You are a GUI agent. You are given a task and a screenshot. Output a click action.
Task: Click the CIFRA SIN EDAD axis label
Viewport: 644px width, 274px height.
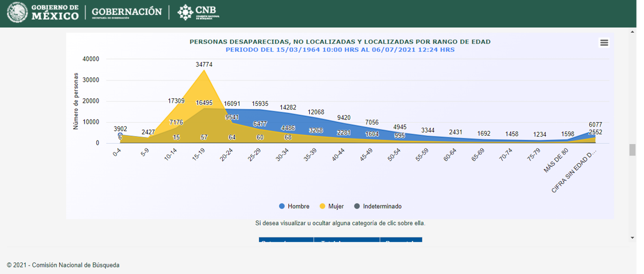coord(574,172)
